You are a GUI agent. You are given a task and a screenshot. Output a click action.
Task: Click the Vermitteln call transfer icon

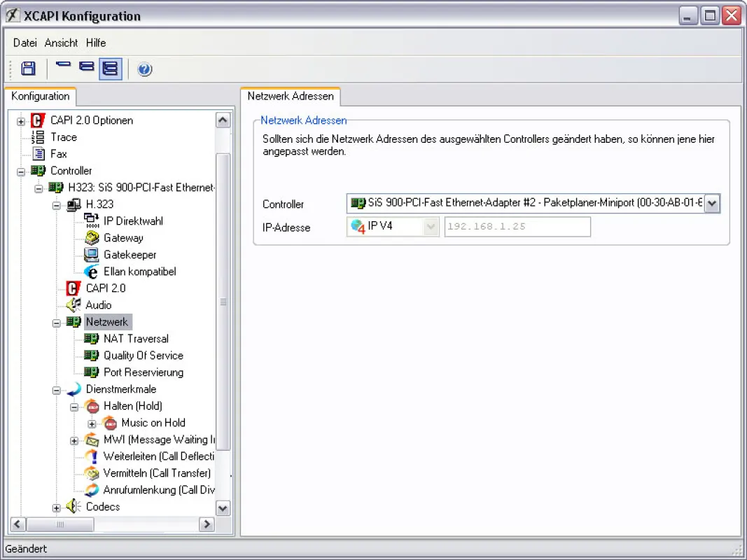coord(92,473)
